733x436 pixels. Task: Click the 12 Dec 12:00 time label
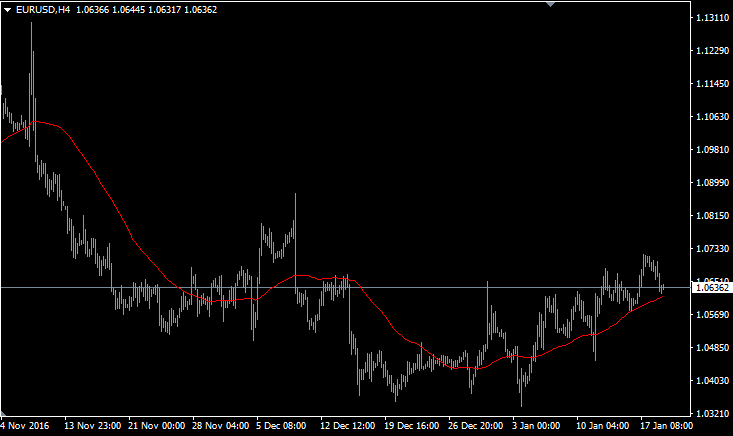tap(347, 426)
